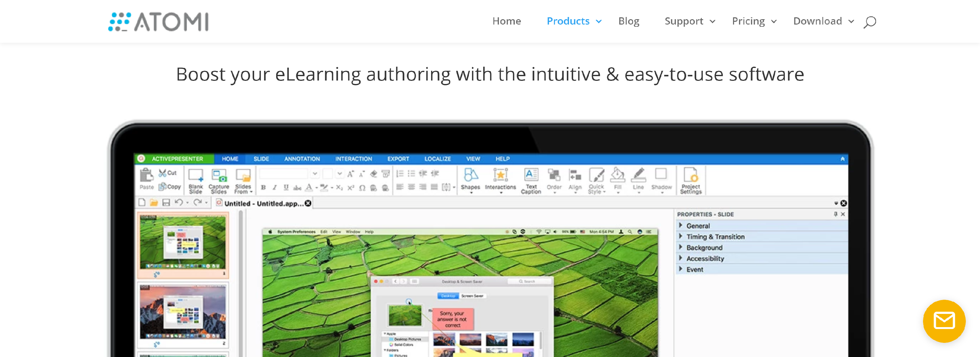Click the align text left icon

click(x=400, y=187)
